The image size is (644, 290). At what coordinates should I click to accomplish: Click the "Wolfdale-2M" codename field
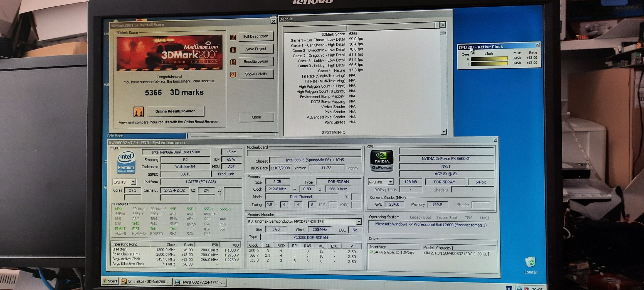click(x=185, y=167)
